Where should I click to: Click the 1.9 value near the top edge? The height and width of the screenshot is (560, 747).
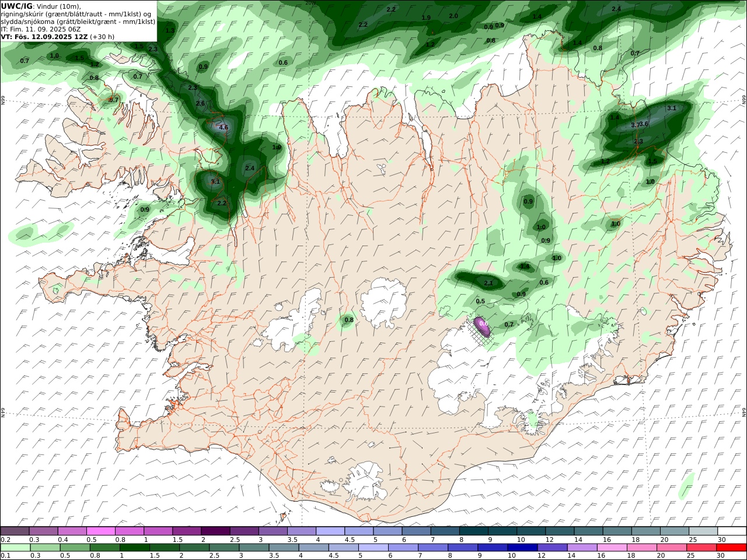coord(426,18)
